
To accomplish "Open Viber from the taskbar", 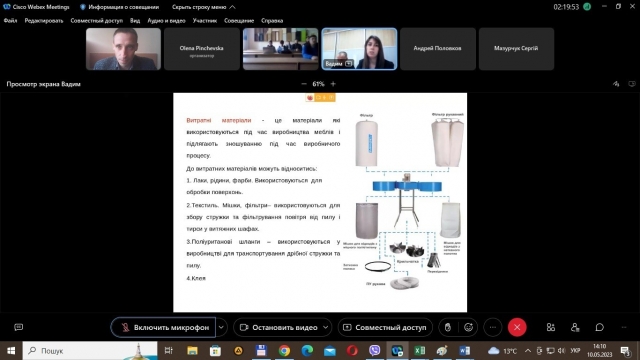I will tap(374, 351).
